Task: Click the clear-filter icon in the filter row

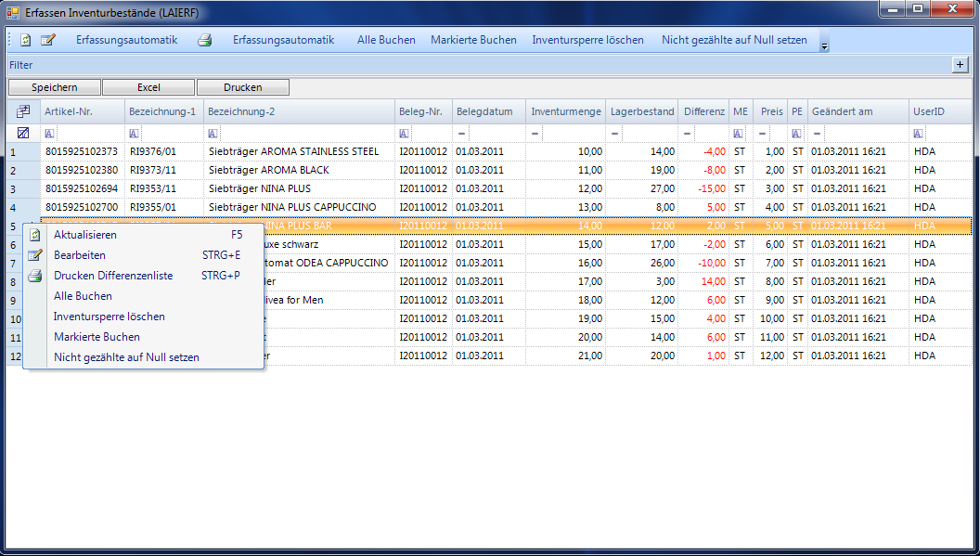Action: pos(23,133)
